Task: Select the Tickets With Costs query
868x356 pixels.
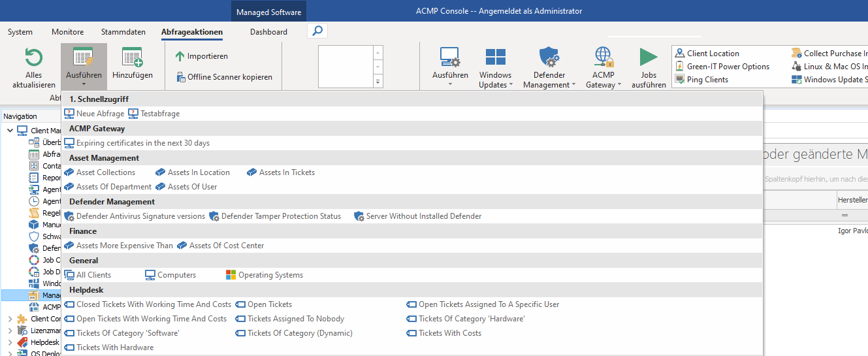Action: tap(444, 333)
